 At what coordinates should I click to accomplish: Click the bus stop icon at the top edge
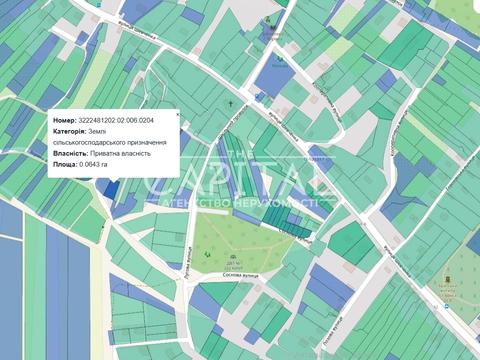coord(98,5)
